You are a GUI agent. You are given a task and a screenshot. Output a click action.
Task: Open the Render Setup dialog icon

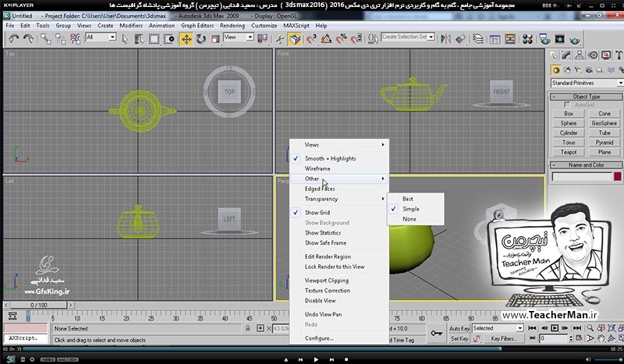pyautogui.click(x=544, y=39)
